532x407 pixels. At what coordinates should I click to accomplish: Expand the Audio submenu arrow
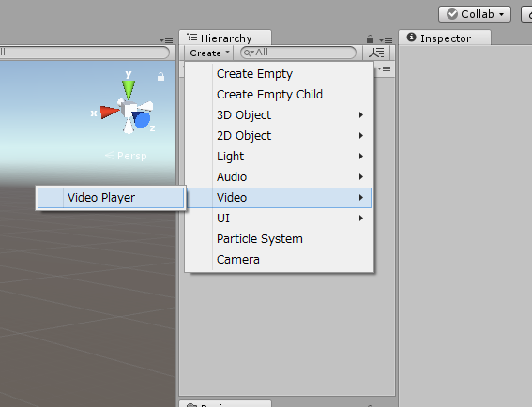(x=361, y=177)
